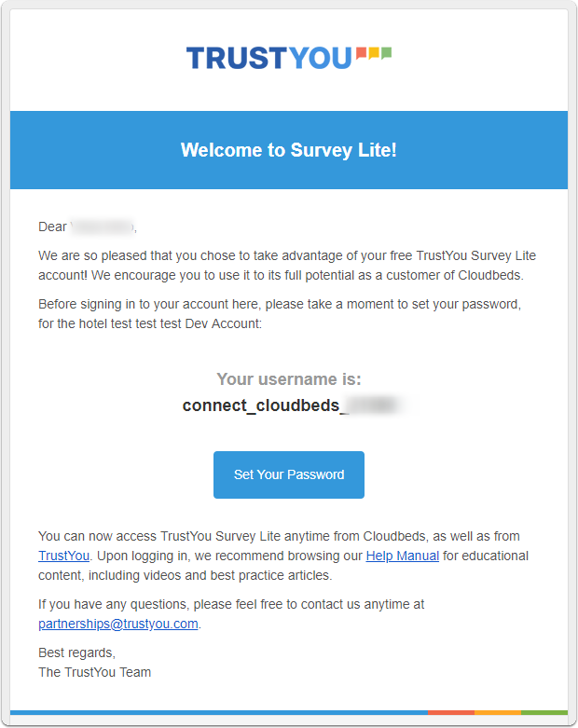
Task: Click the Welcome to Survey Lite heading
Action: pos(289,150)
